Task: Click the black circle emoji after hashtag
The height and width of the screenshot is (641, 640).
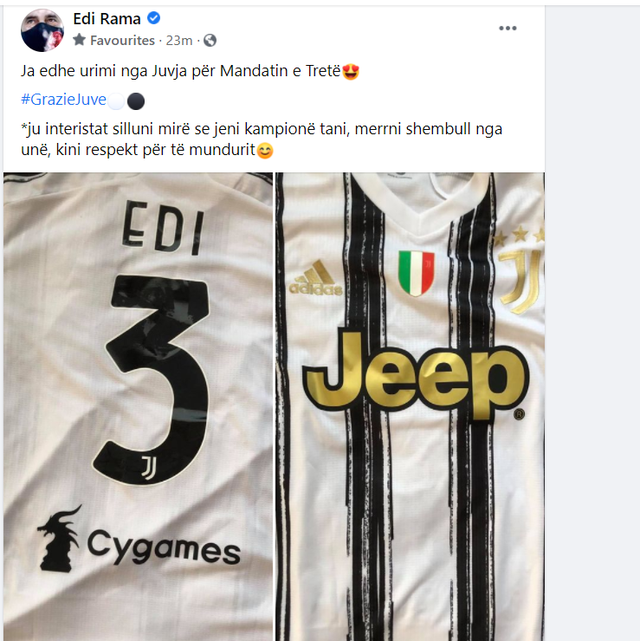Action: [135, 101]
